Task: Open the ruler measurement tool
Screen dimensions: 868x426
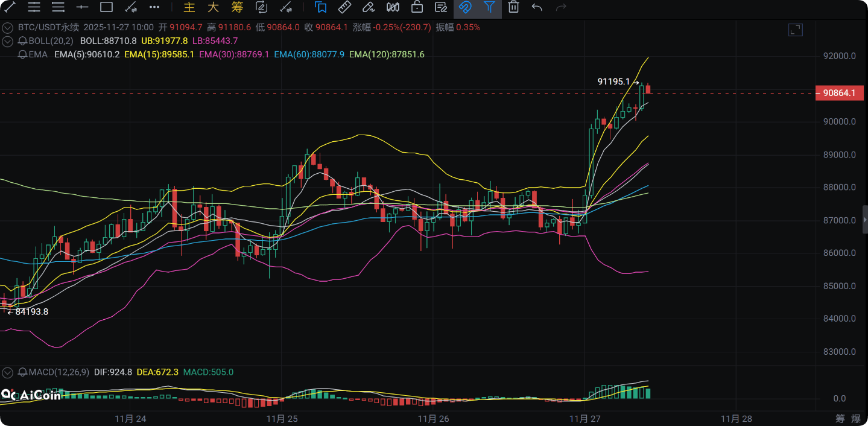Action: coord(344,7)
